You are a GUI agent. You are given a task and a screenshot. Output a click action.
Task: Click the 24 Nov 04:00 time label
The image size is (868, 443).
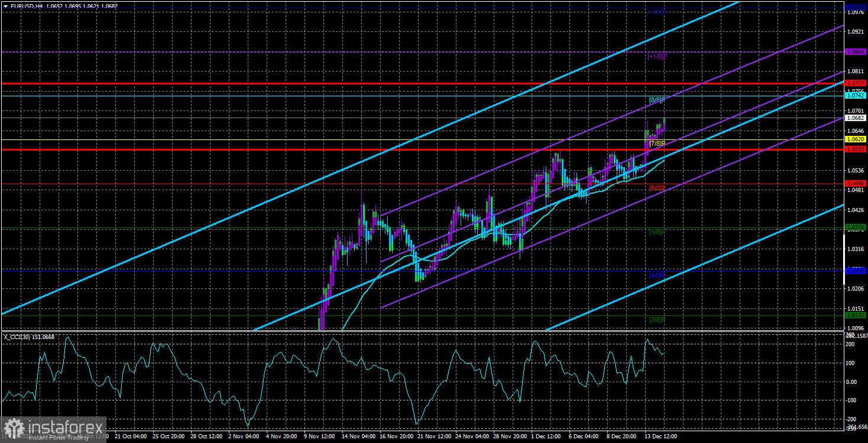471,437
